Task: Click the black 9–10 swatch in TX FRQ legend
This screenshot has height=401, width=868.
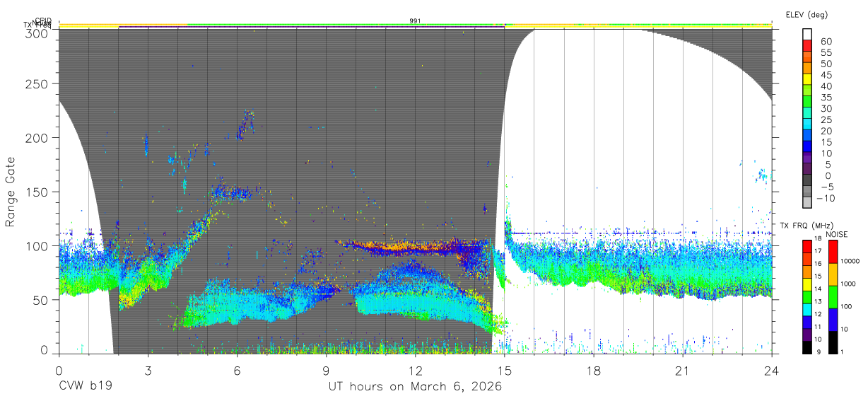Action: (x=807, y=347)
